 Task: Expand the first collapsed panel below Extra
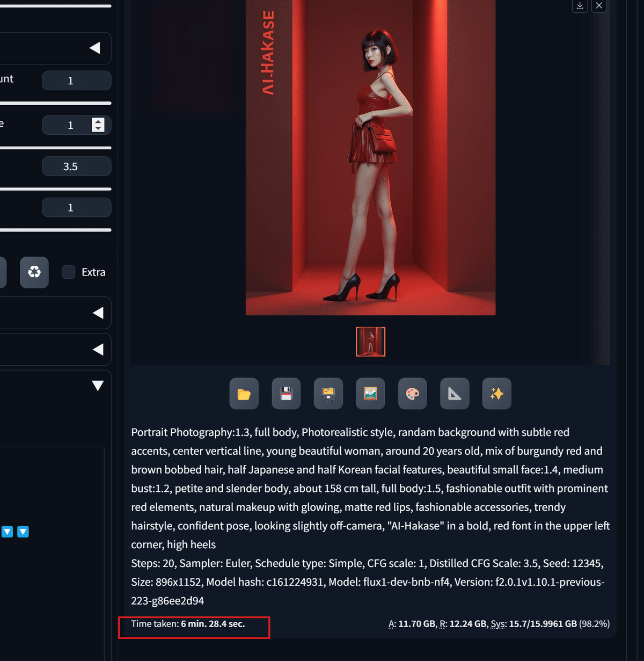pyautogui.click(x=98, y=313)
